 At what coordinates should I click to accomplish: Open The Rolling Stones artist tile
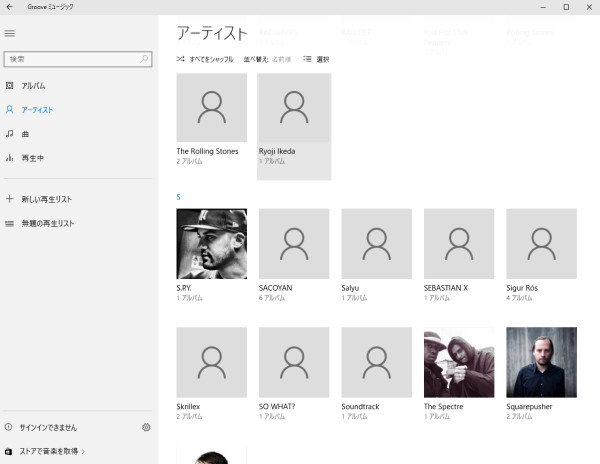point(212,107)
